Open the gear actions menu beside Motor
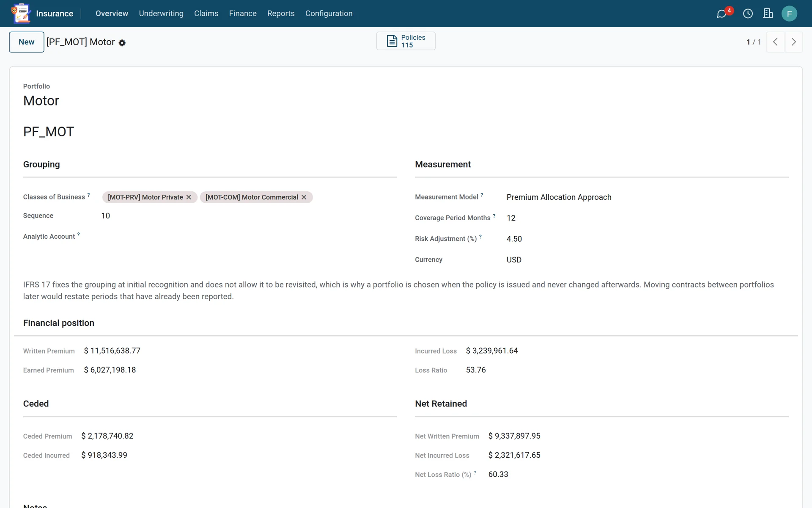The height and width of the screenshot is (508, 812). (122, 43)
